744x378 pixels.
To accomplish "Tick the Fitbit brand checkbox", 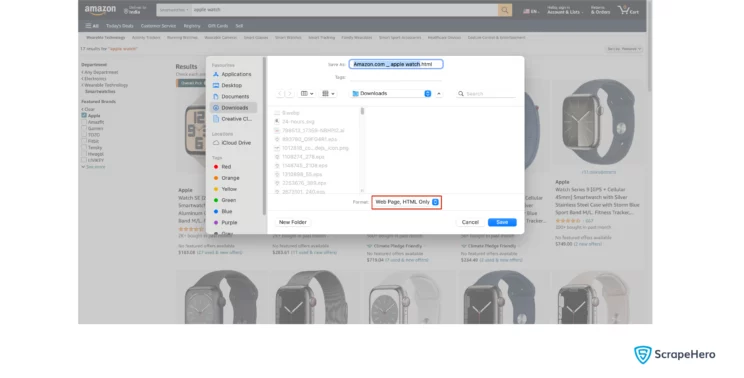I will coord(84,141).
